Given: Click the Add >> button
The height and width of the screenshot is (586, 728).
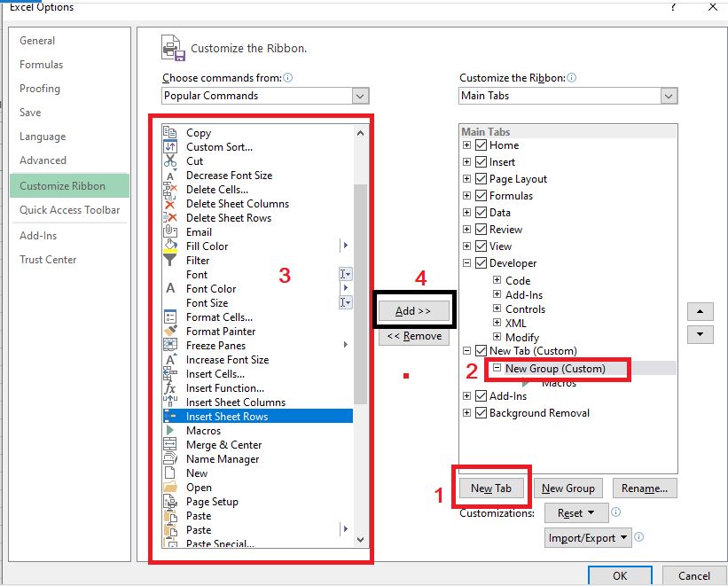Looking at the screenshot, I should pos(414,310).
